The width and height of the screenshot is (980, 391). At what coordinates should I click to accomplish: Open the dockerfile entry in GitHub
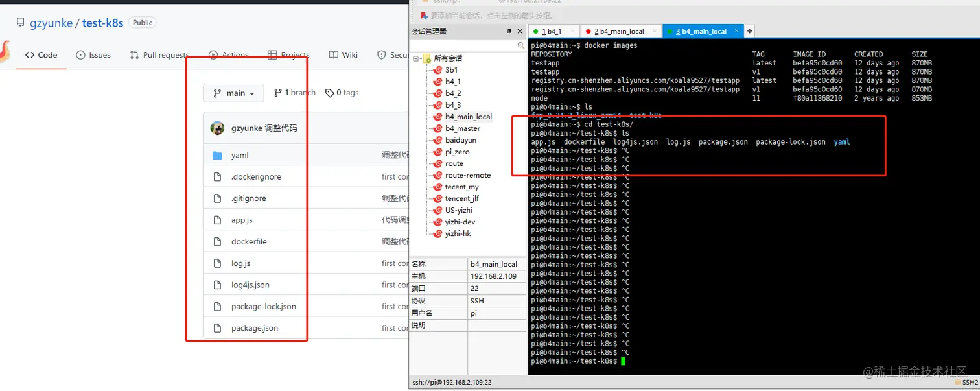coord(249,241)
